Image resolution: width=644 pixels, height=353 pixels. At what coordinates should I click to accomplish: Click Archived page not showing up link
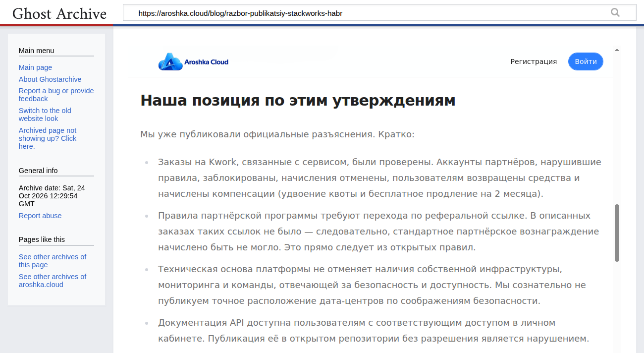pos(48,138)
